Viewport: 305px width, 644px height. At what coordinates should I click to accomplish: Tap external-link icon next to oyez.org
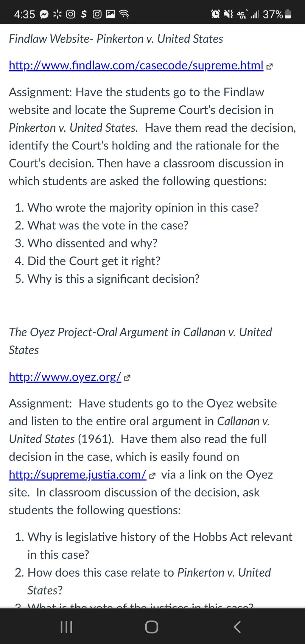coord(127,378)
